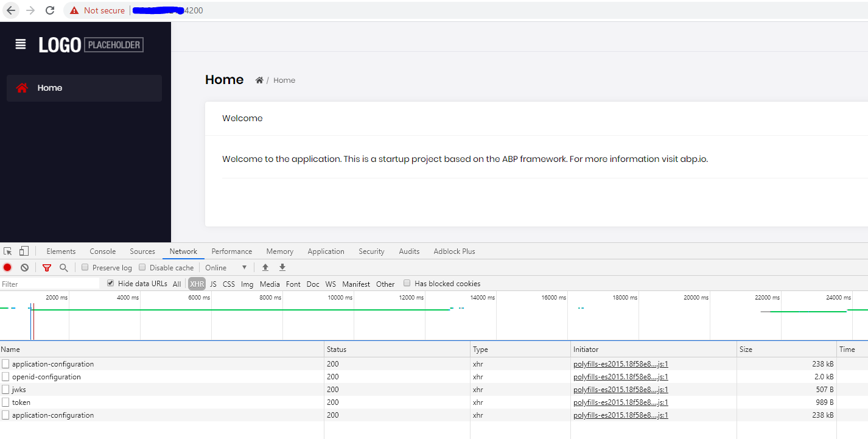The image size is (868, 439).
Task: Stop recording network log (red dot)
Action: tap(7, 267)
